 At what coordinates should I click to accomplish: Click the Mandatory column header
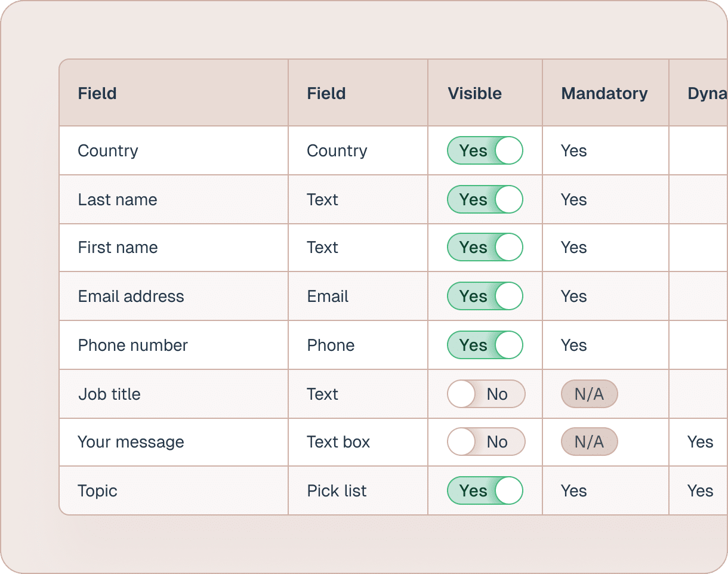click(604, 94)
